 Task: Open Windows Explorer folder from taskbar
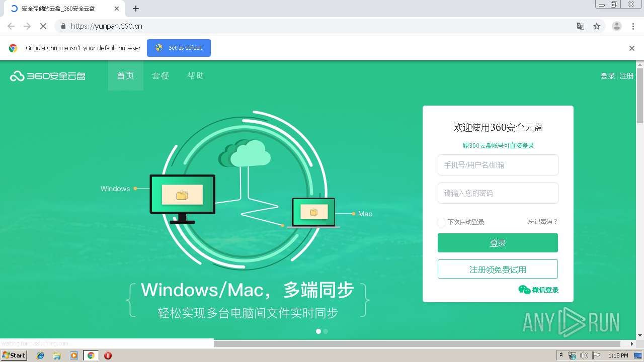tap(57, 355)
